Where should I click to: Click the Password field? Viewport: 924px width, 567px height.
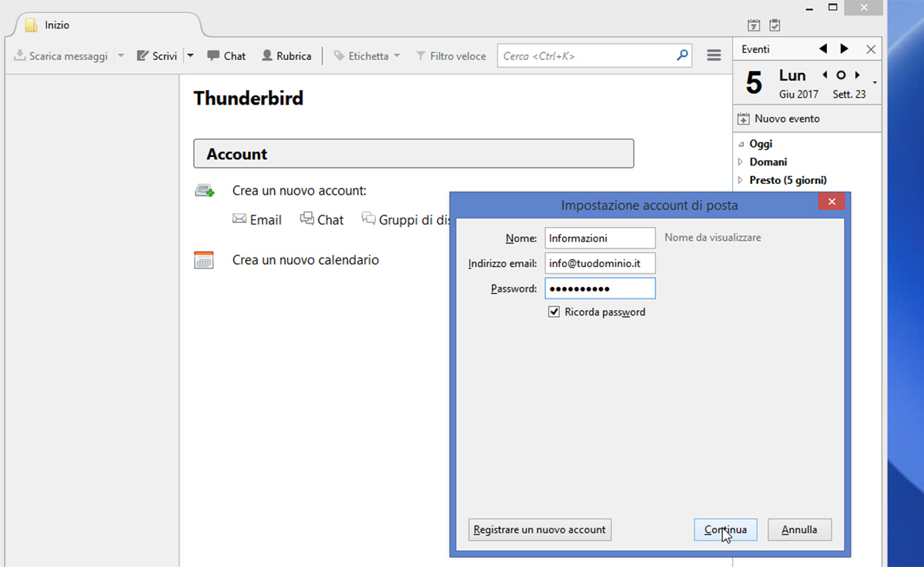coord(600,289)
